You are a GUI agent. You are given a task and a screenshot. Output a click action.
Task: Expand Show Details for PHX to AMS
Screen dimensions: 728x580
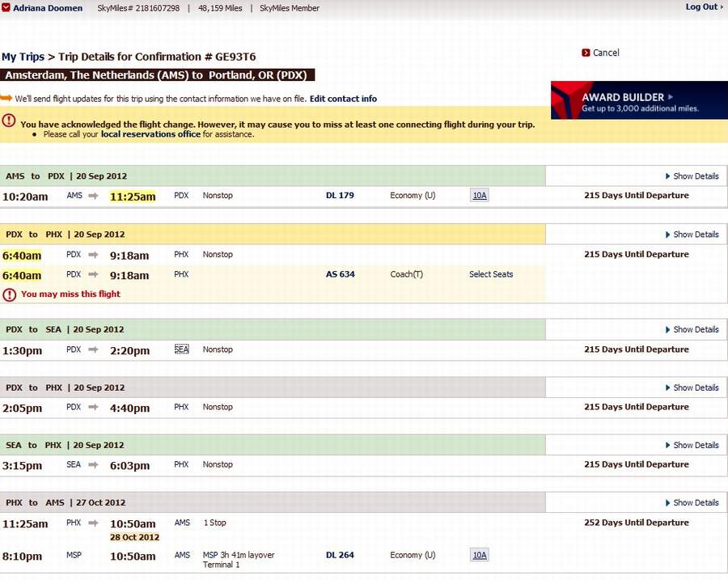[692, 503]
